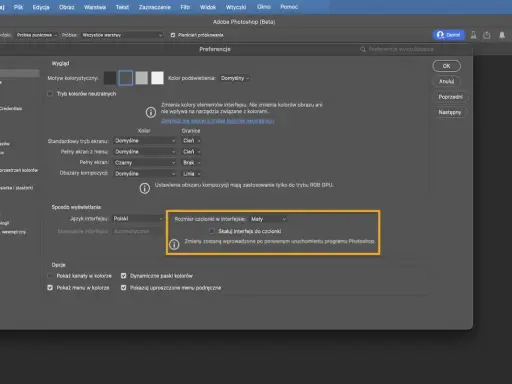This screenshot has height=384, width=512.
Task: Select Credentials category in preferences sidebar
Action: tap(11, 109)
